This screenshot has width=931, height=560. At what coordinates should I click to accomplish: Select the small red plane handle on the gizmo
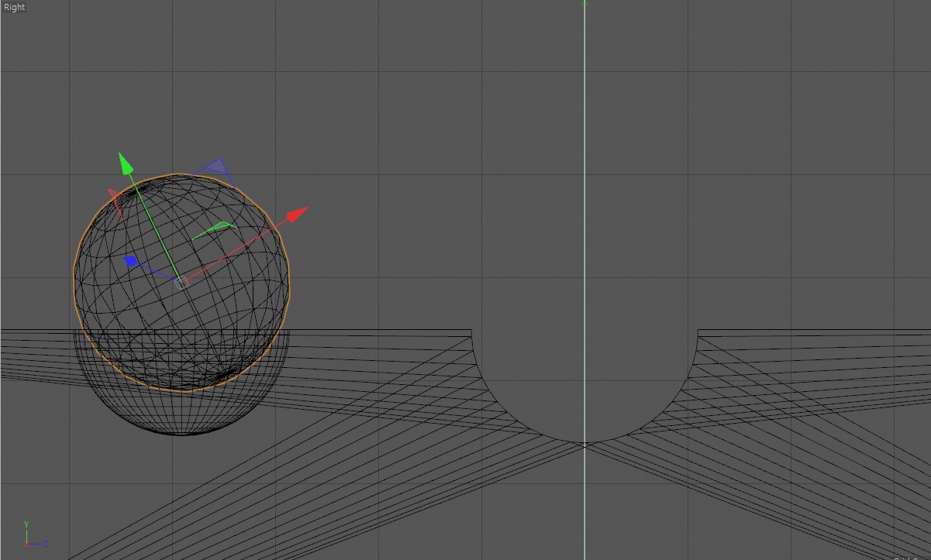[115, 201]
